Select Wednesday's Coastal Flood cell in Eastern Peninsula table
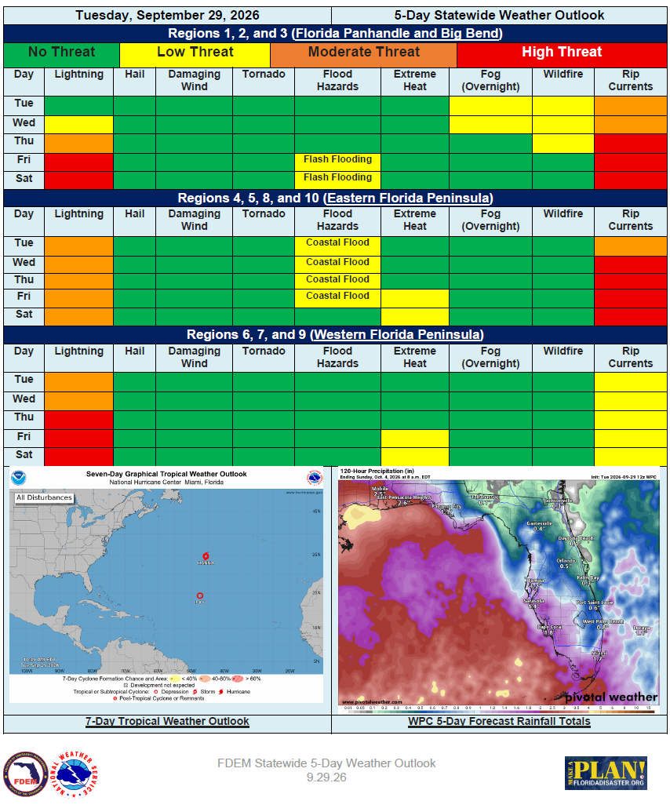This screenshot has width=670, height=812. tap(337, 264)
